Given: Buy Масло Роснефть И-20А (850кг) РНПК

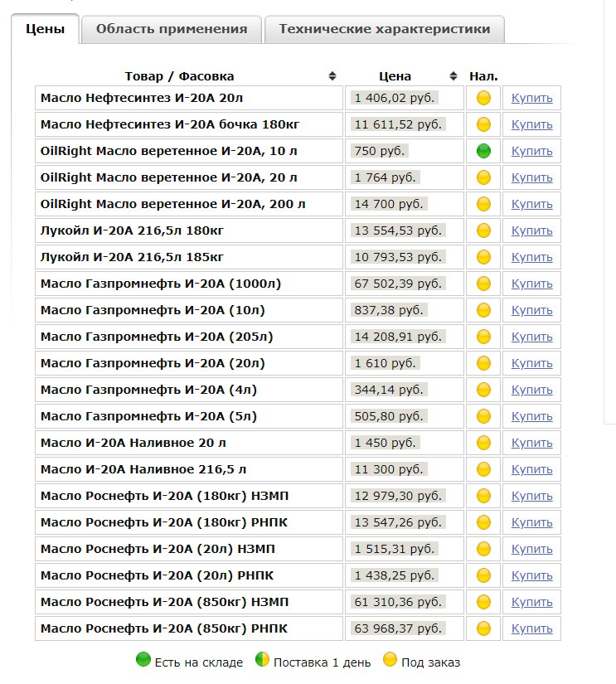Looking at the screenshot, I should [531, 628].
